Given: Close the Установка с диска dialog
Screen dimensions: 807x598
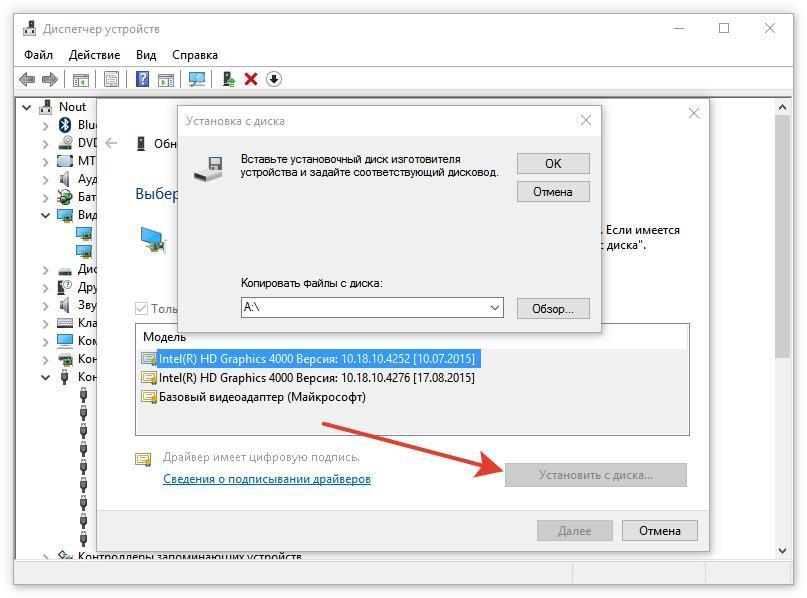Looking at the screenshot, I should (586, 120).
